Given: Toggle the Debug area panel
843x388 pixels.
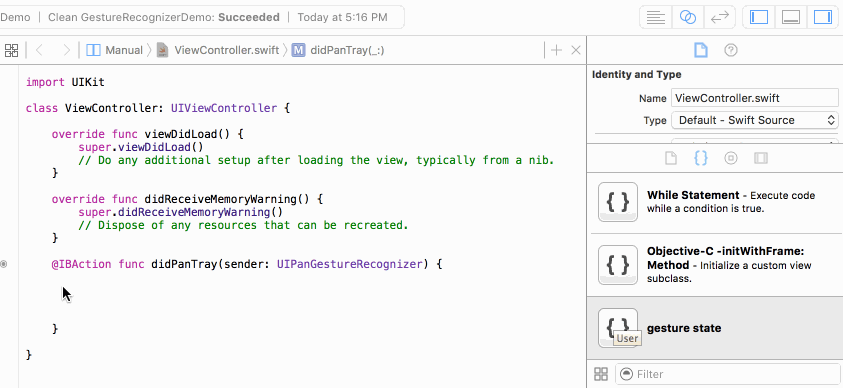Looking at the screenshot, I should pos(791,17).
